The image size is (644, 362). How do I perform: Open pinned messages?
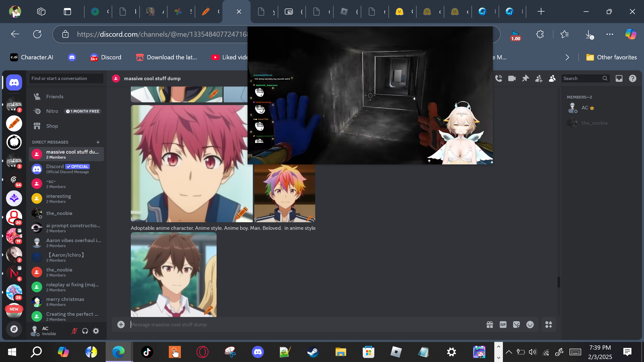click(x=525, y=78)
